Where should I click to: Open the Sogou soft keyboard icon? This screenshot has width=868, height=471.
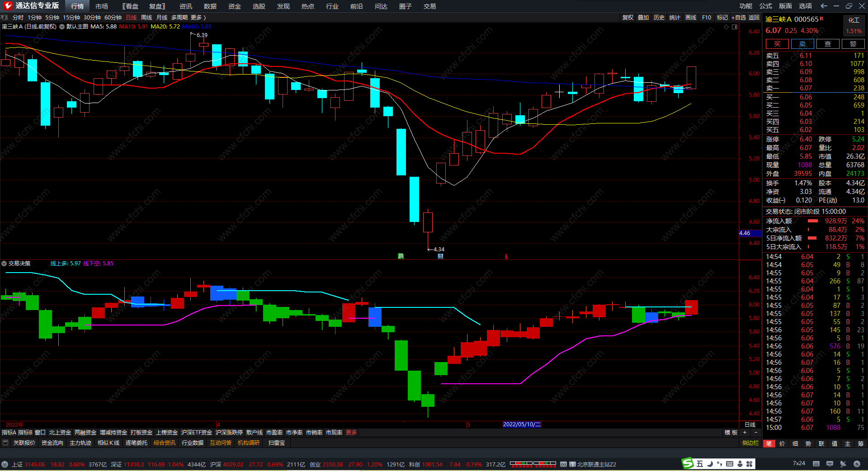click(730, 464)
